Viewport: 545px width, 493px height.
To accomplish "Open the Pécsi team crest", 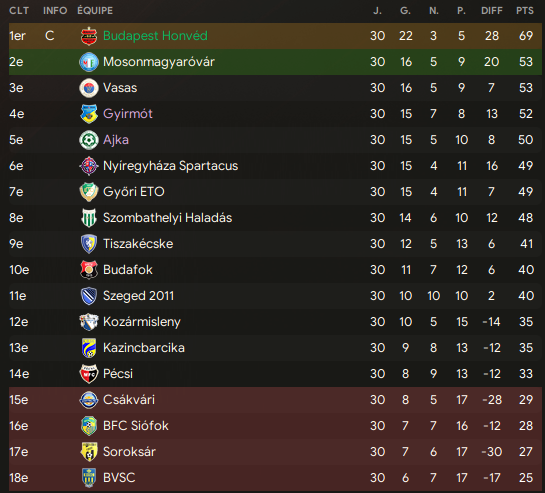I will 89,374.
